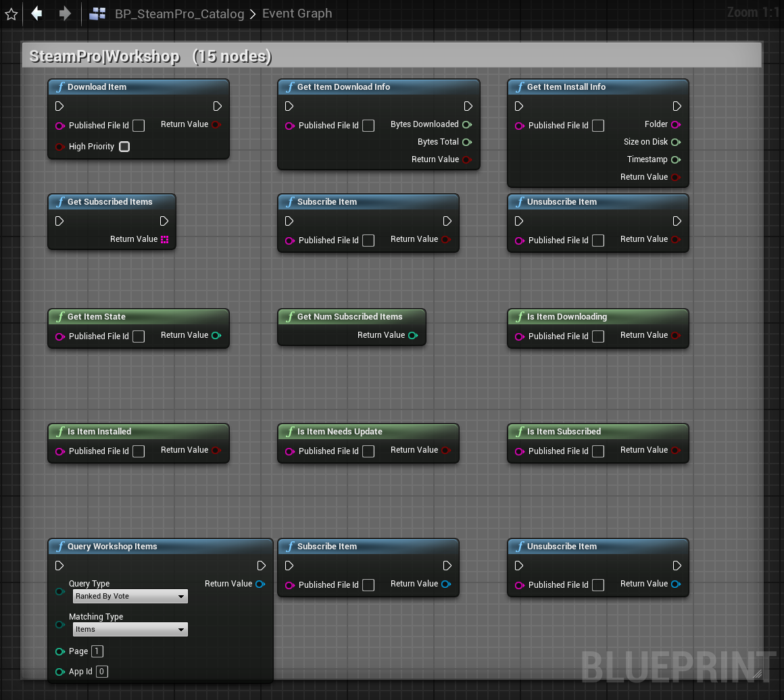Screen dimensions: 784x700
Task: Select Event Graph in the breadcrumb
Action: click(297, 14)
